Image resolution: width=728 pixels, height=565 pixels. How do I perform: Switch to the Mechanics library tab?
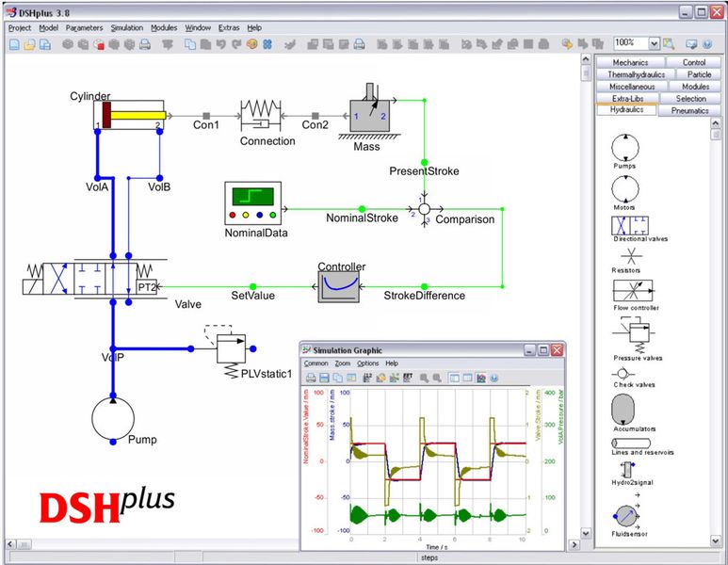tap(630, 62)
